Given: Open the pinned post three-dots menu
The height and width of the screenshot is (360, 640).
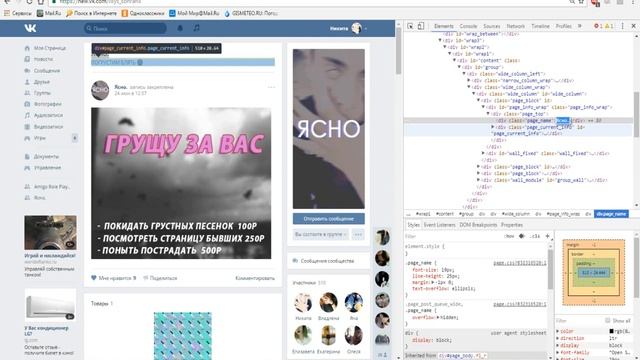Looking at the screenshot, I should [271, 87].
